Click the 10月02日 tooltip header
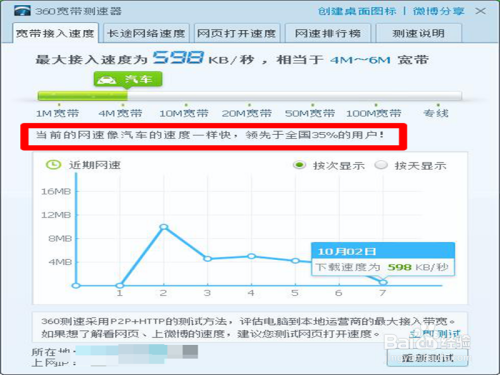 coord(383,251)
